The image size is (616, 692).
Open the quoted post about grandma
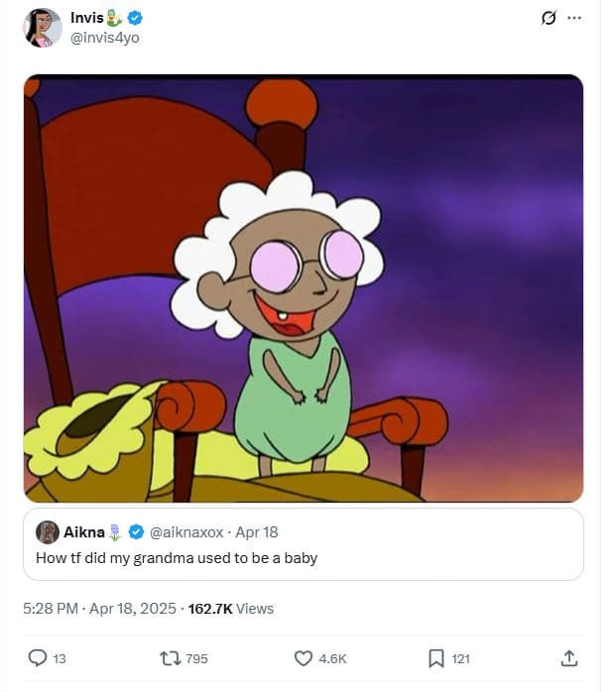(x=304, y=558)
